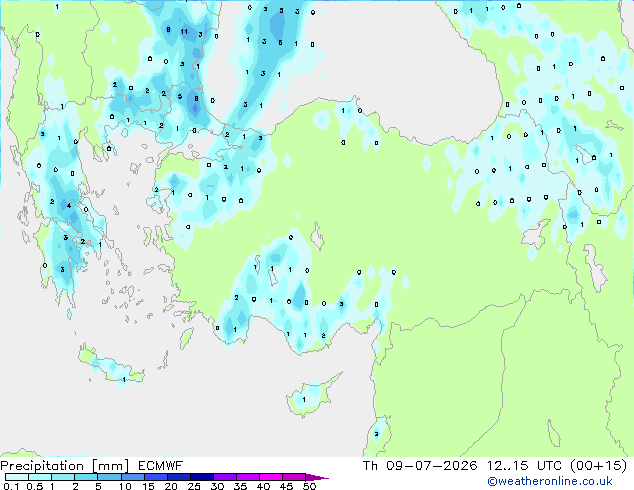634x490 pixels.
Task: Click the 'Precipitation [mm]' title text
Action: pyautogui.click(x=65, y=466)
